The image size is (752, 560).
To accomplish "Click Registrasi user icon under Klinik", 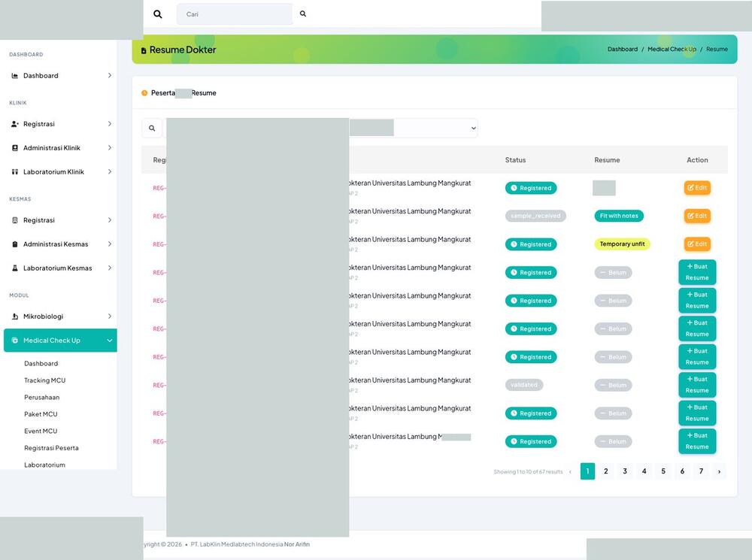I will coord(15,124).
